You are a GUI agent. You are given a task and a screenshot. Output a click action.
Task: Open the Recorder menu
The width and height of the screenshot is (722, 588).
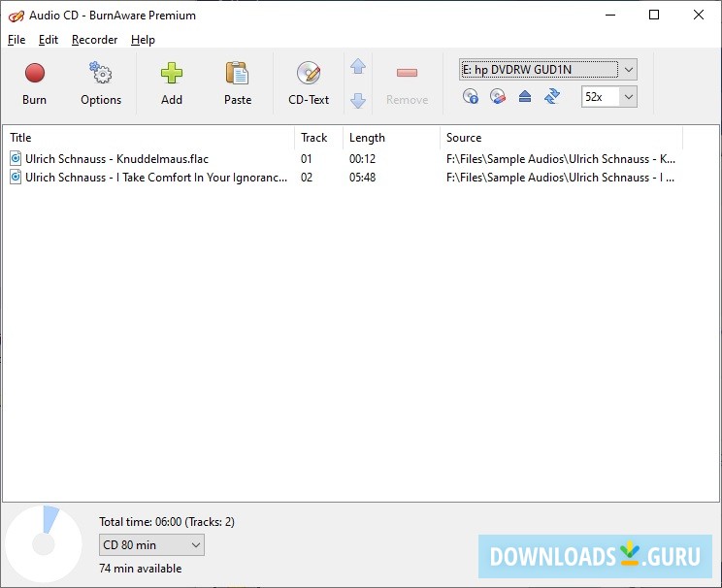pyautogui.click(x=94, y=40)
